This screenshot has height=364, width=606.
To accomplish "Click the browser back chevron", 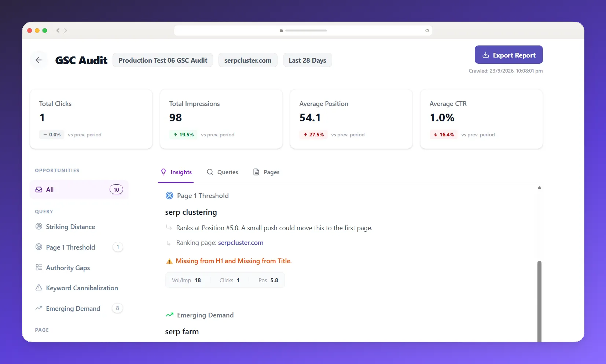I will pyautogui.click(x=58, y=30).
